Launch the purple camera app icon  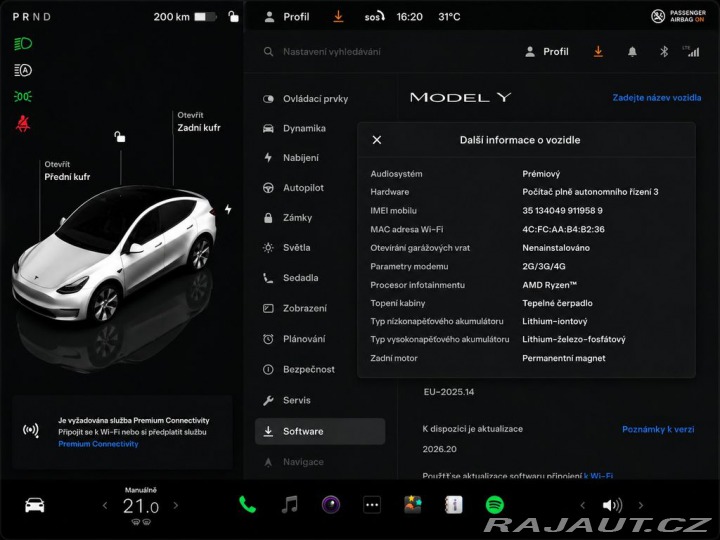[x=331, y=505]
